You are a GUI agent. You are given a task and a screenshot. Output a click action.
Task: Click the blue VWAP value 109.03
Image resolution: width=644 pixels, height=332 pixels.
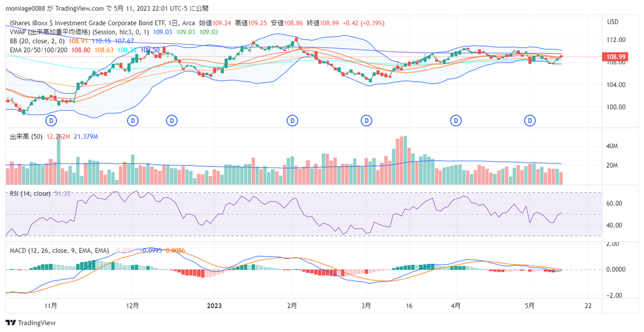point(163,32)
